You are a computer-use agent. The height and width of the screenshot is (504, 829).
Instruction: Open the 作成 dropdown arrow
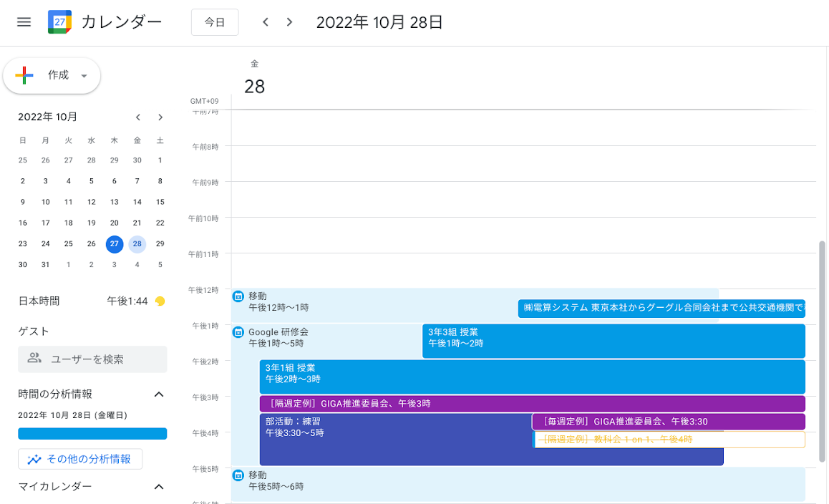tap(84, 76)
